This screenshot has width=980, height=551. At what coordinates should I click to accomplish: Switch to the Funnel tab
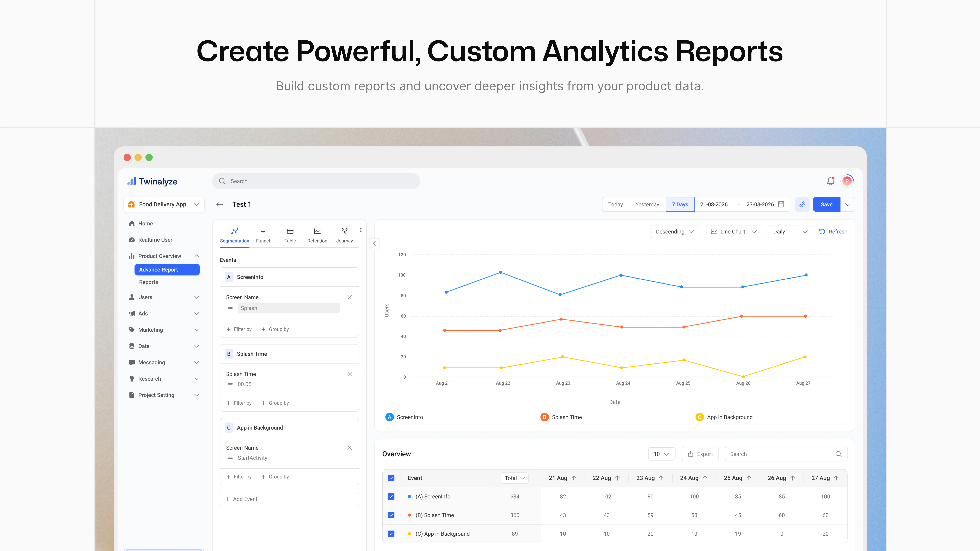(x=263, y=236)
